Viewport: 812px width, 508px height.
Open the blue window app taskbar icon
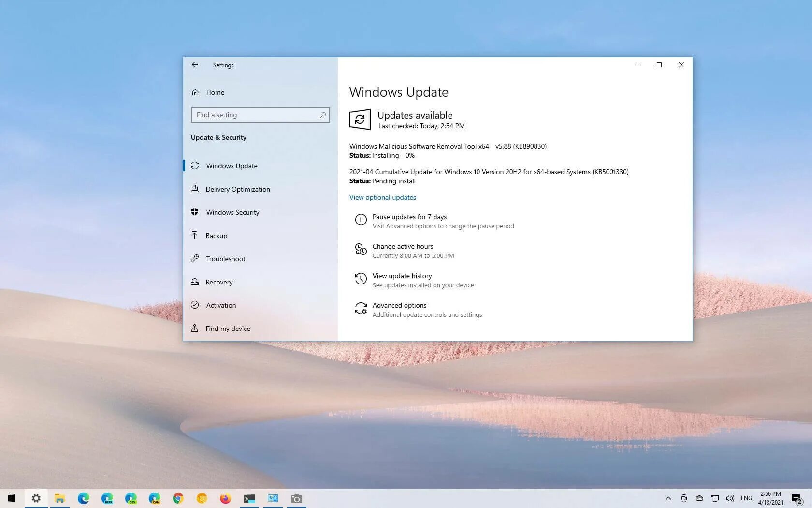[x=273, y=498]
